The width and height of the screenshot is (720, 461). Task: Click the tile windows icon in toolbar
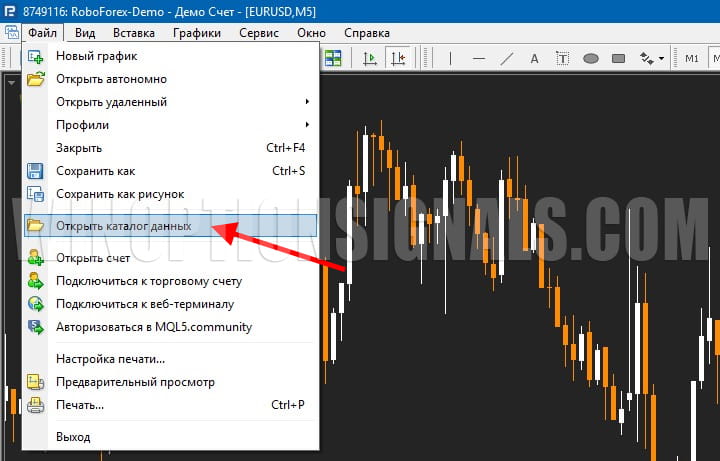[332, 58]
